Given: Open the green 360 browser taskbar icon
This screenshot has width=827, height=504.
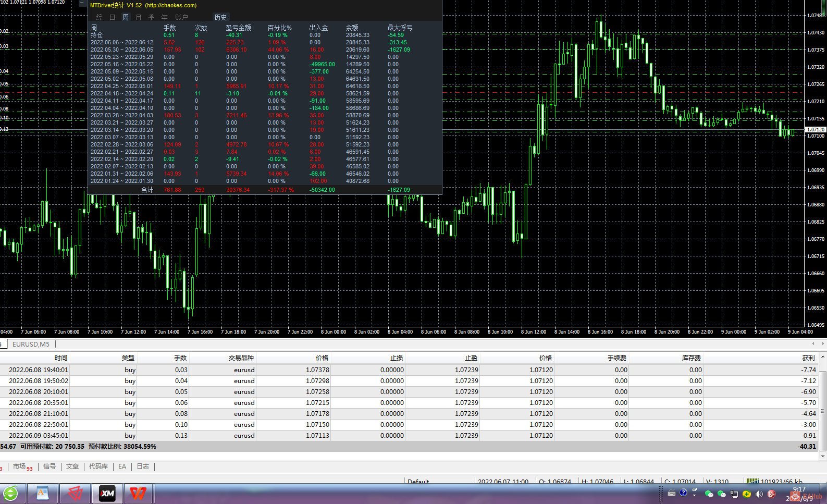Looking at the screenshot, I should coord(10,493).
